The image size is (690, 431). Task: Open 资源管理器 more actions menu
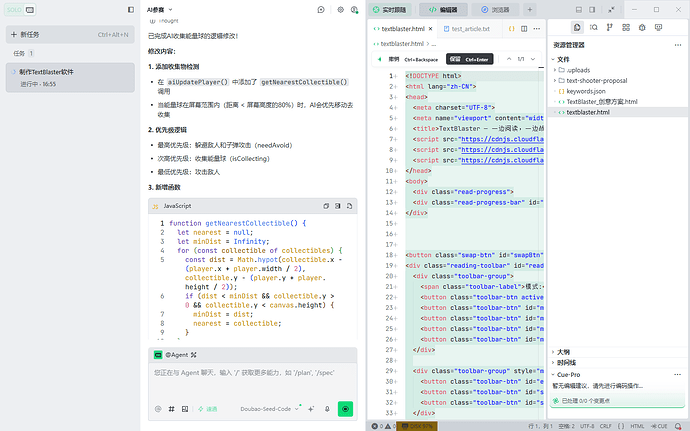pos(678,45)
